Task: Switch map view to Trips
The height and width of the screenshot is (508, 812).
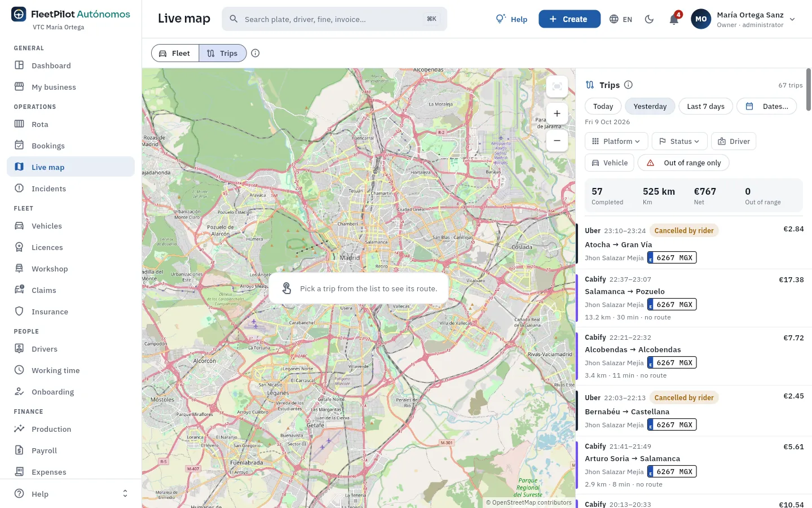Action: click(x=223, y=53)
